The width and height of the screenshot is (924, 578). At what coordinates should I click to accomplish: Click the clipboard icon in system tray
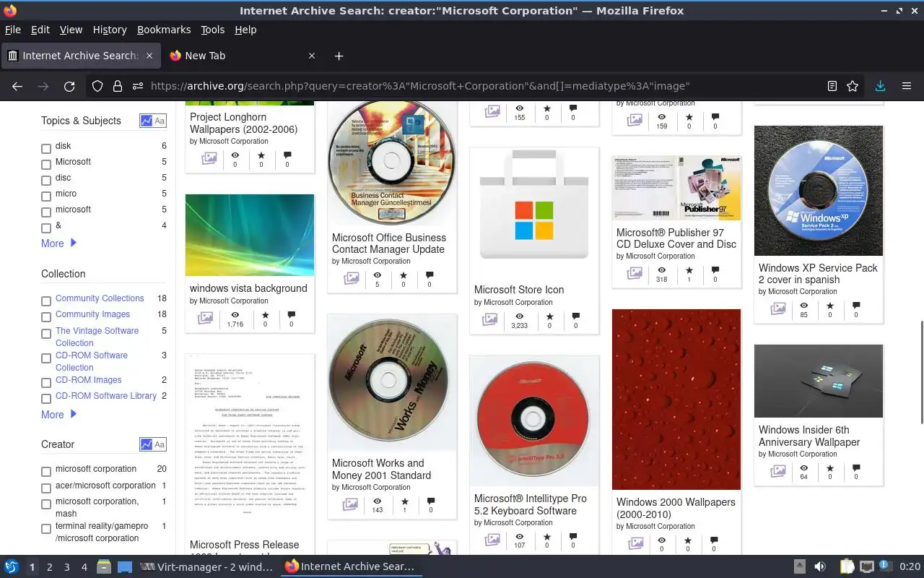pyautogui.click(x=847, y=566)
